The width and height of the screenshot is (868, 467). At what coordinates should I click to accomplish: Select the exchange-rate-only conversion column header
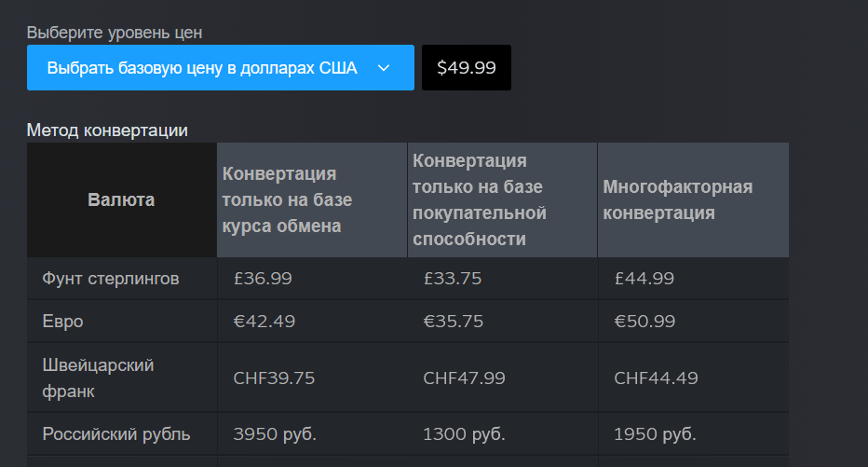click(x=311, y=199)
